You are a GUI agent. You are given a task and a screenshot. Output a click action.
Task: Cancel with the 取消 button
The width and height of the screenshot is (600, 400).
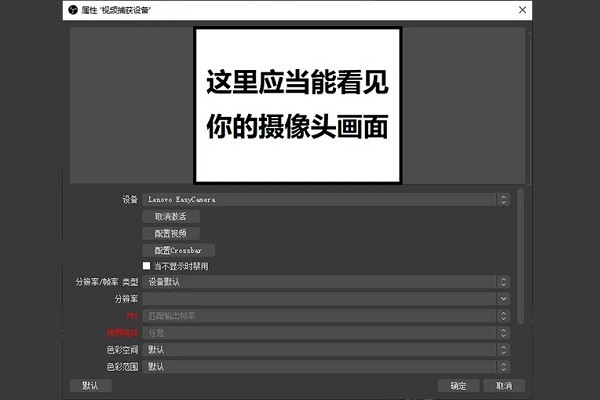[x=504, y=385]
